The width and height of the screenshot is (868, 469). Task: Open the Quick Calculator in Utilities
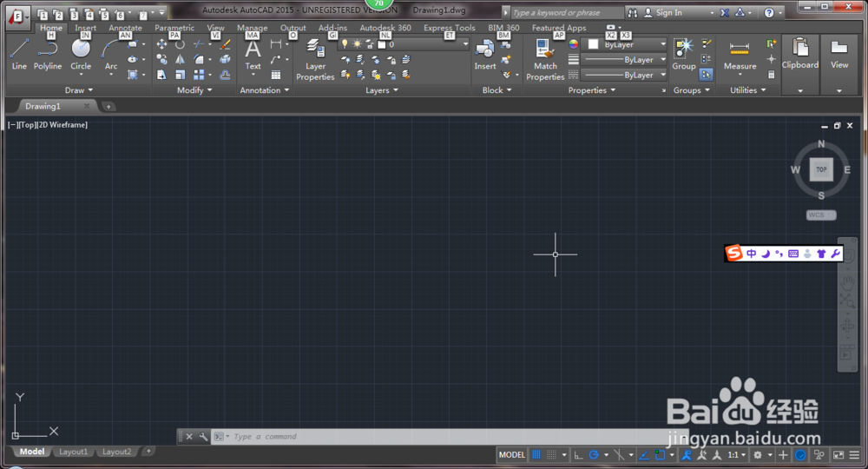771,74
